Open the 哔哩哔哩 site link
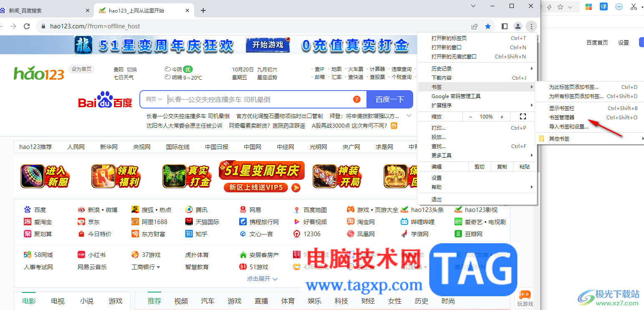Image resolution: width=644 pixels, height=310 pixels. [x=418, y=222]
